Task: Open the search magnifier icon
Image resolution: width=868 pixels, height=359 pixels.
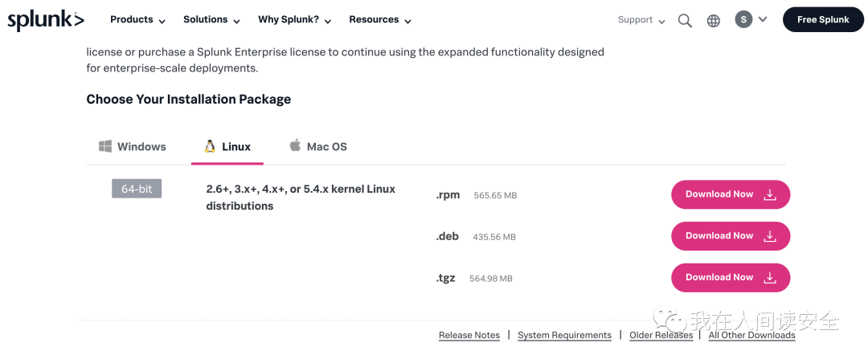Action: pyautogui.click(x=685, y=21)
